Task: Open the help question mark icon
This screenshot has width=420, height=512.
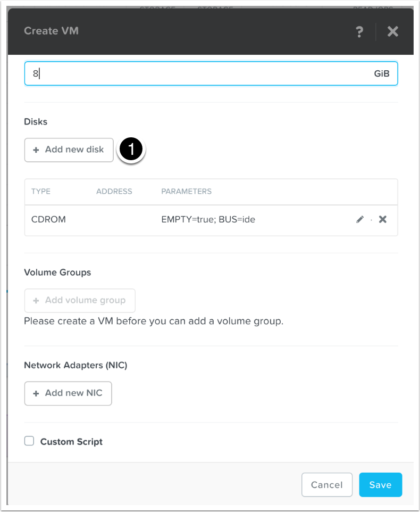Action: (x=359, y=31)
